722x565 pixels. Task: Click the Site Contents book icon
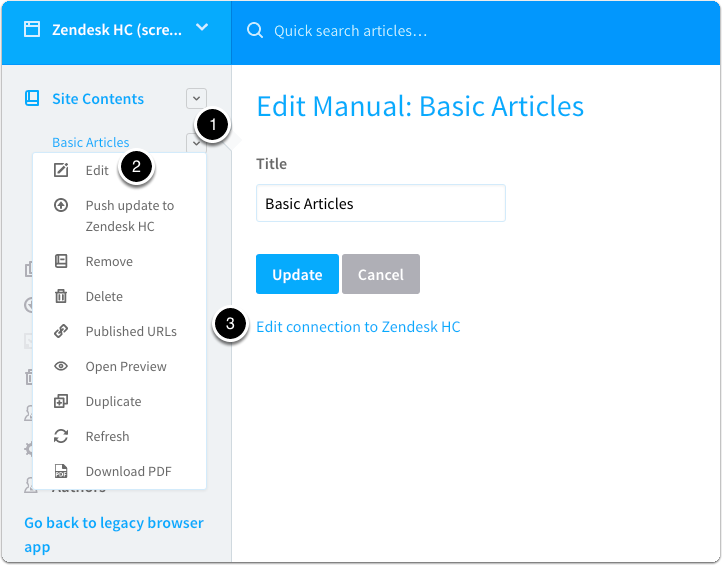pyautogui.click(x=32, y=98)
